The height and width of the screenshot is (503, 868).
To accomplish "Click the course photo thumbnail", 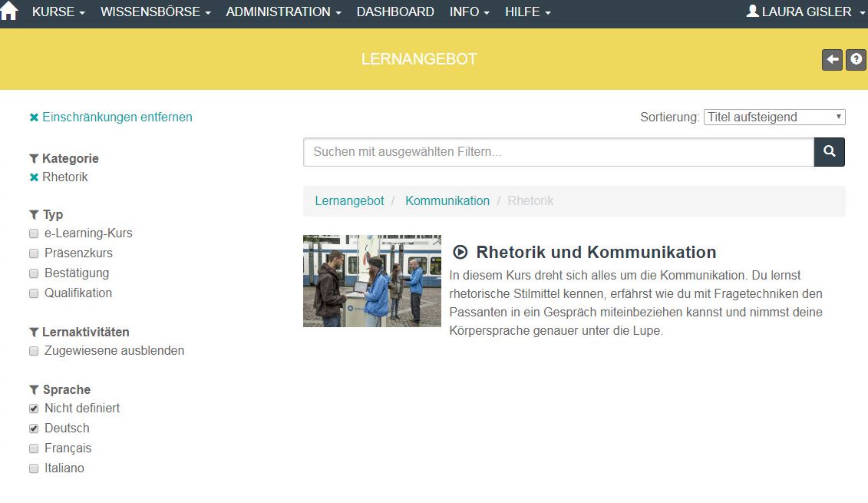I will [x=372, y=281].
